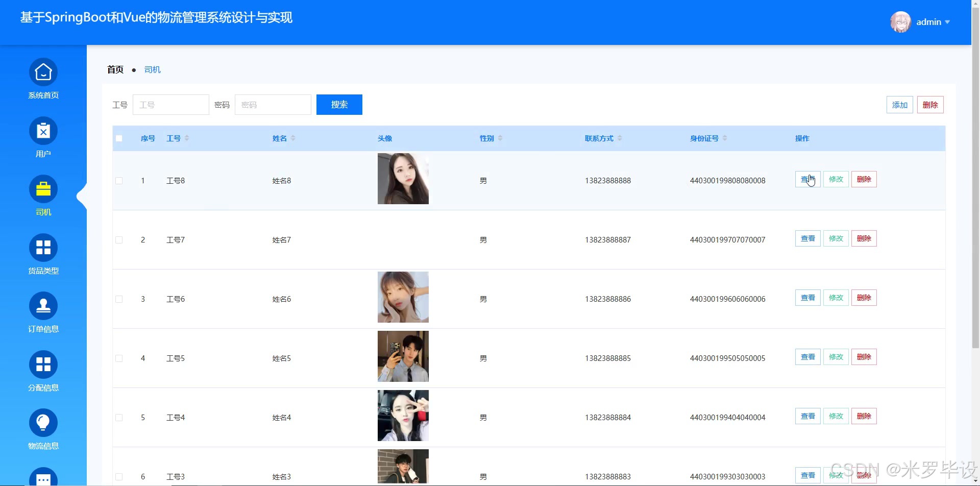Select ID number 440300199303030003

pyautogui.click(x=728, y=477)
